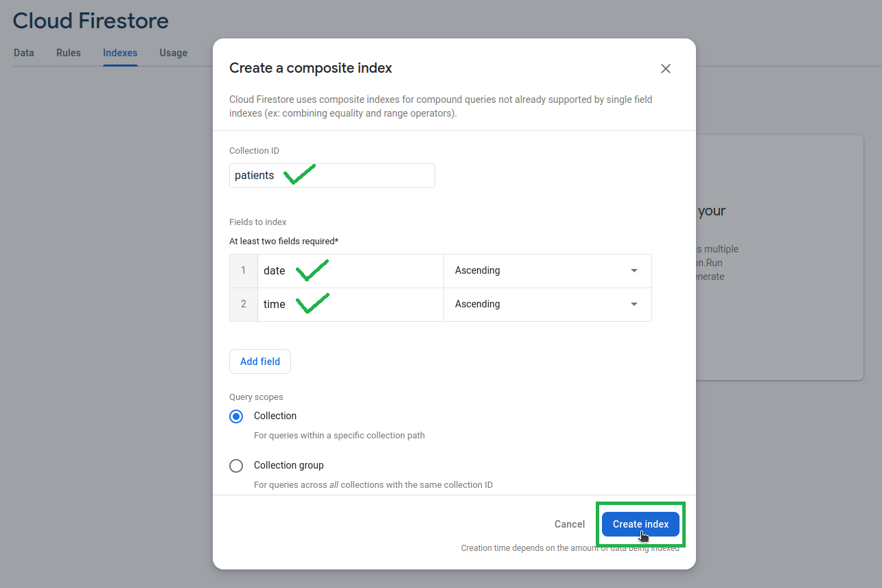Click the 'Collection ID' label
The width and height of the screenshot is (882, 588).
(x=254, y=151)
